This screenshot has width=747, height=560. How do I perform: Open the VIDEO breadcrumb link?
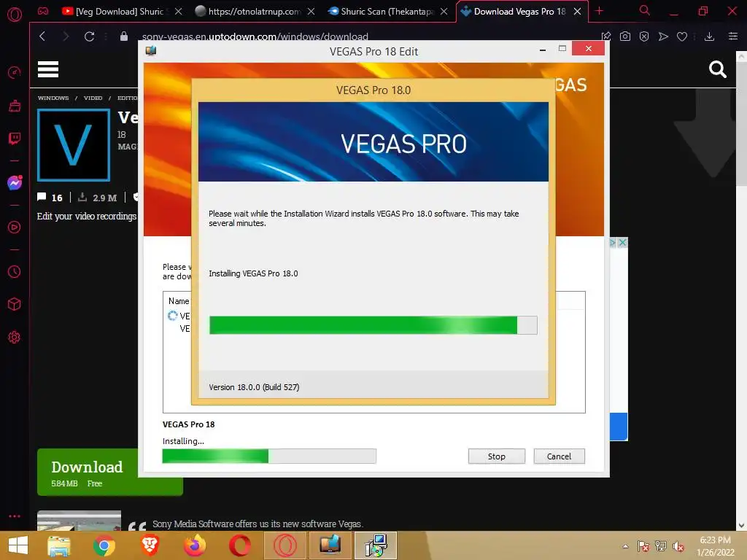pos(93,98)
